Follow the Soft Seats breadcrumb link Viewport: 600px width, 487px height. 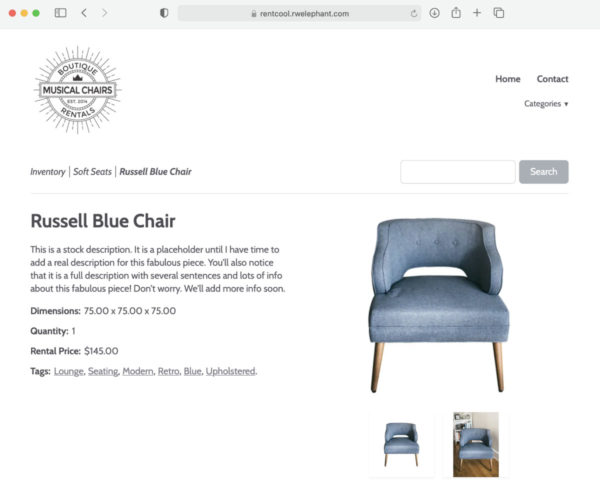pos(92,172)
